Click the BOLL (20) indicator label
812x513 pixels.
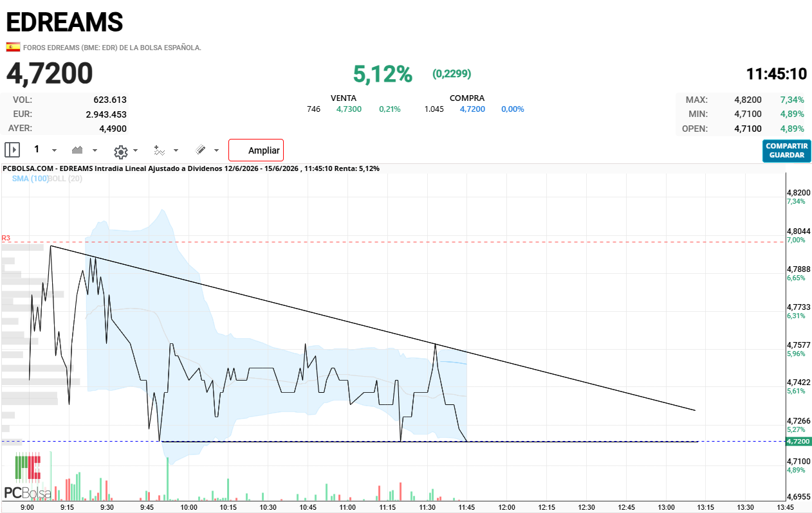[65, 178]
